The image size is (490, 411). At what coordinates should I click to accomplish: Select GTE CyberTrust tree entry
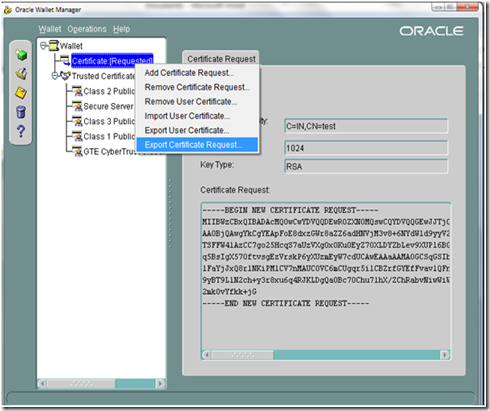[110, 152]
